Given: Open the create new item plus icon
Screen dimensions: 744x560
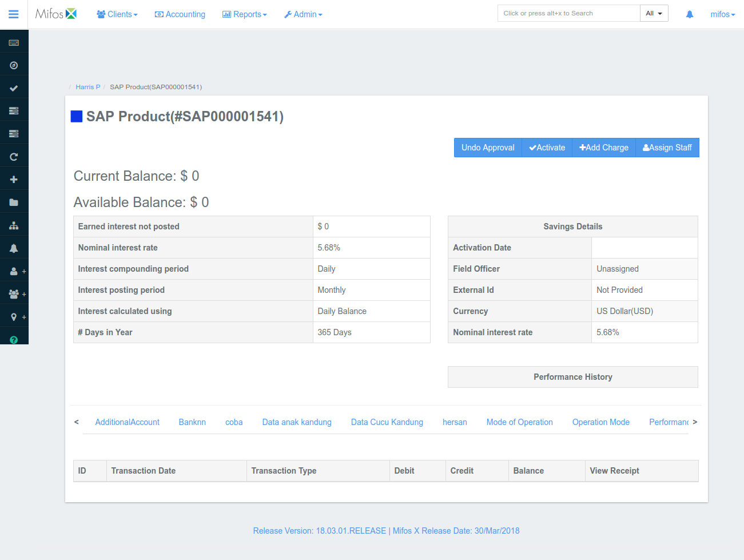Looking at the screenshot, I should tap(14, 178).
